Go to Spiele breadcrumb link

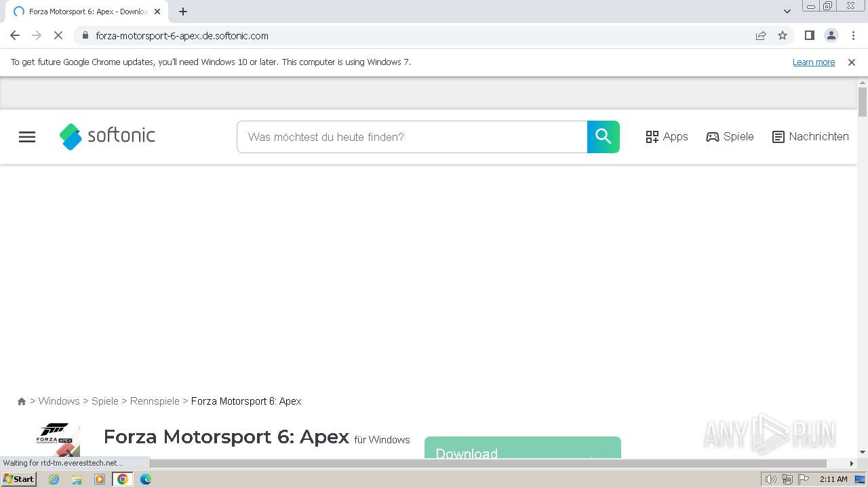tap(105, 401)
